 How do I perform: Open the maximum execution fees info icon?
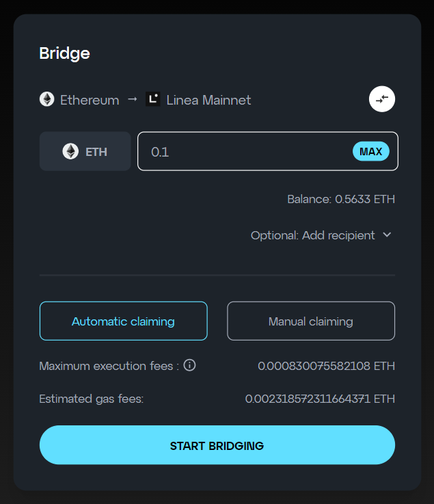(x=189, y=365)
